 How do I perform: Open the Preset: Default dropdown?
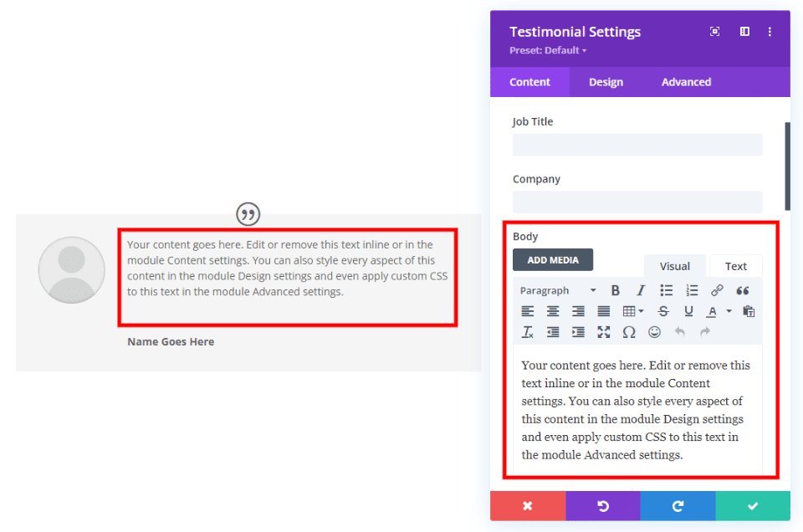pos(547,50)
